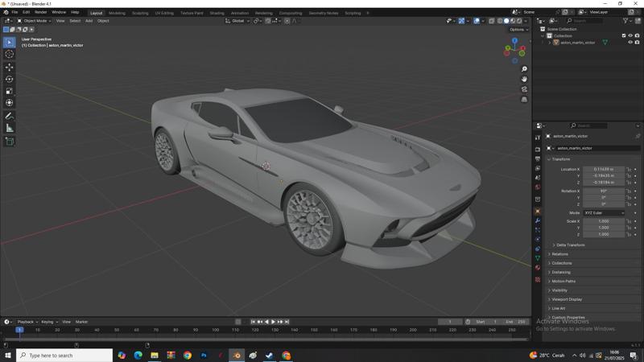Hide Collection in viewport via eye icon

[630, 35]
